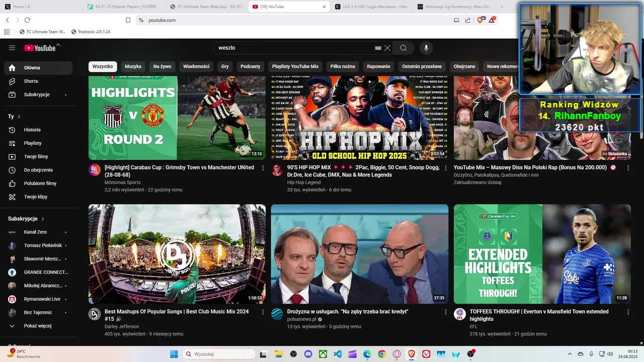This screenshot has height=362, width=644.
Task: Switch to the LEG 3-3 HIB tab
Action: 372,7
